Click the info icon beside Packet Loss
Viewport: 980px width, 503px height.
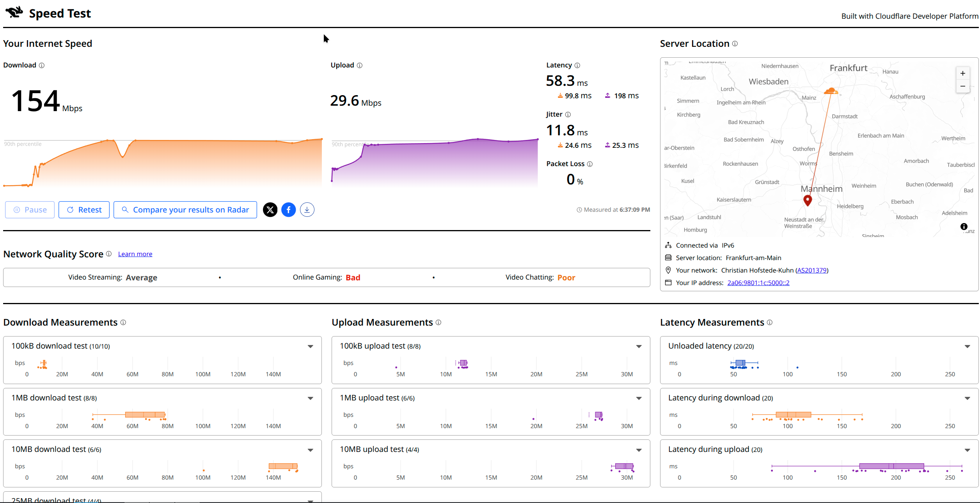[590, 164]
